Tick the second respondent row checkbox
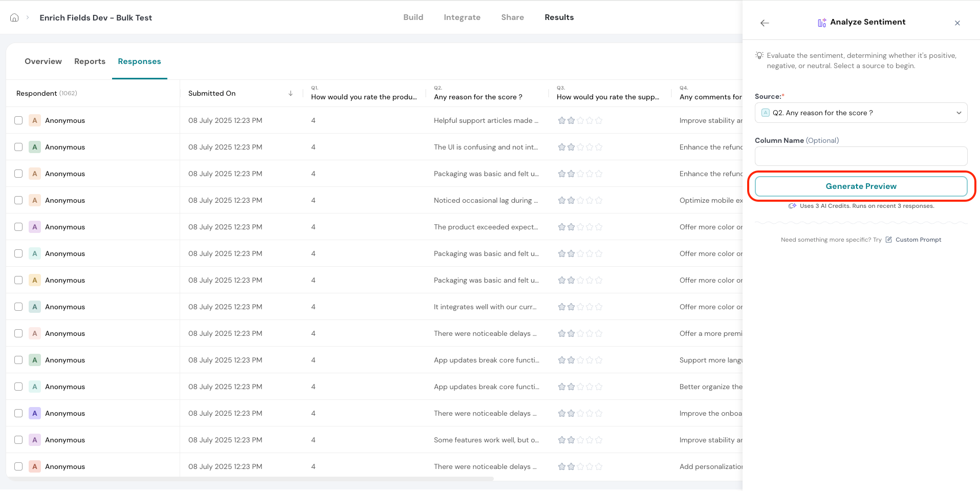This screenshot has height=491, width=980. coord(18,147)
